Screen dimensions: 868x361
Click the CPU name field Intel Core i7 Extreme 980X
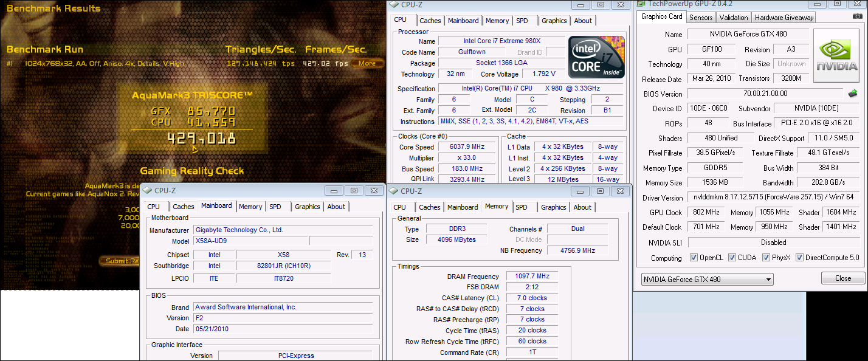(502, 41)
